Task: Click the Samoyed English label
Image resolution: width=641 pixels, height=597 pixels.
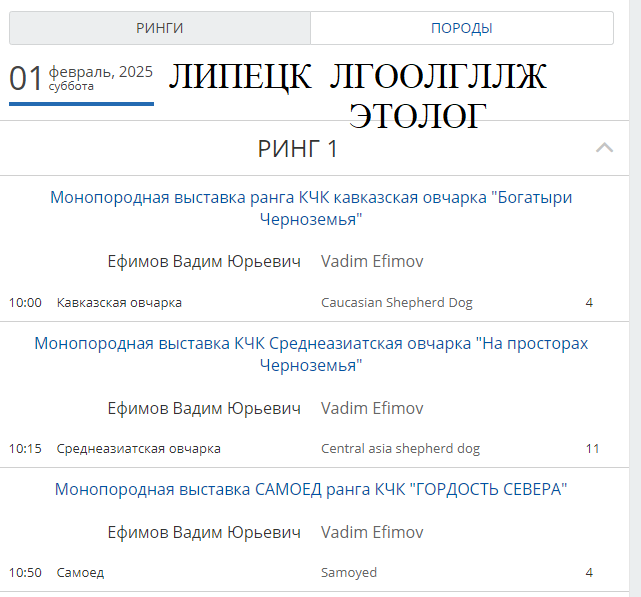Action: (x=349, y=572)
